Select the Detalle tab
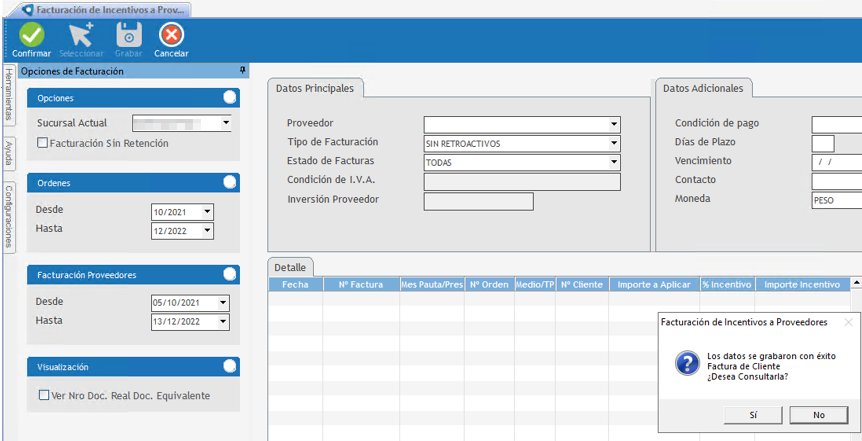This screenshot has width=862, height=441. point(290,267)
